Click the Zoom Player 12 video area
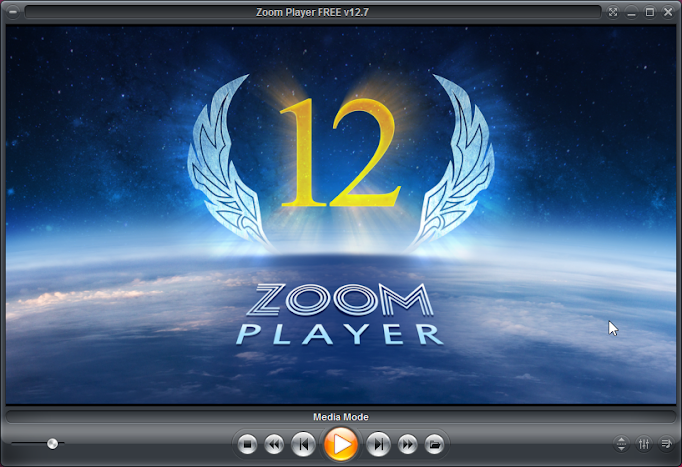This screenshot has width=682, height=467. click(x=341, y=215)
